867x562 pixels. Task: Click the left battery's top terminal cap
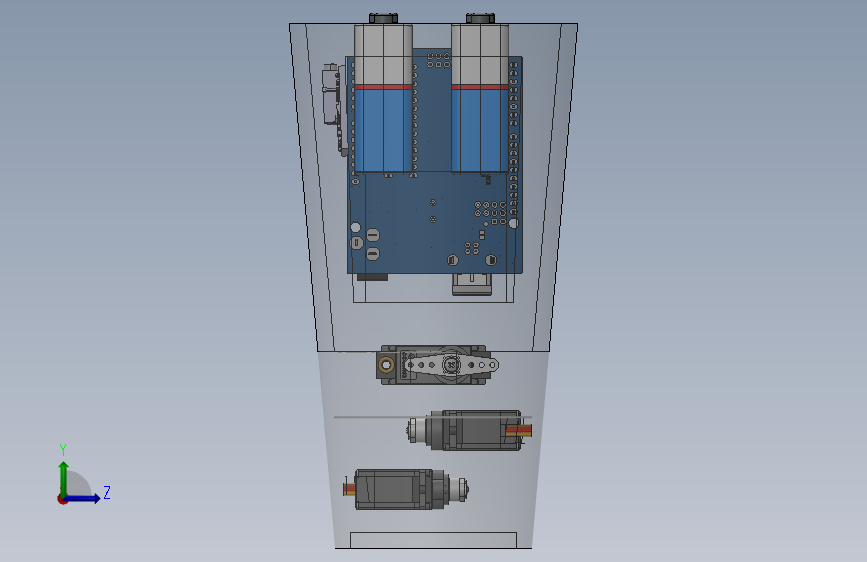click(x=383, y=19)
